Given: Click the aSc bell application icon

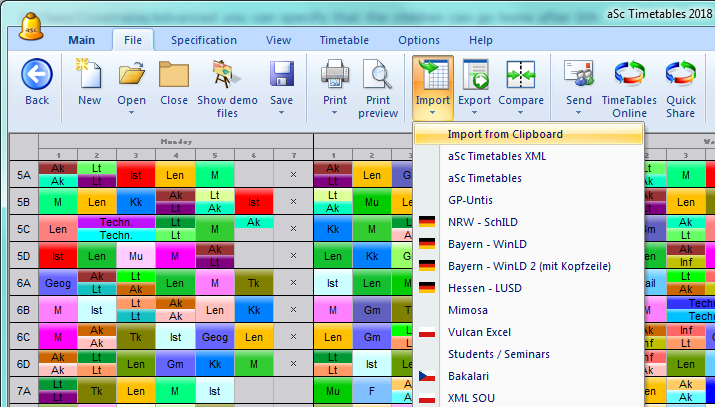Looking at the screenshot, I should pyautogui.click(x=31, y=26).
